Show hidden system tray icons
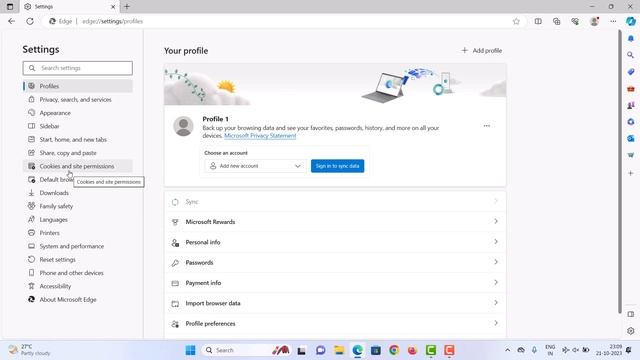This screenshot has height=360, width=640. tap(507, 350)
